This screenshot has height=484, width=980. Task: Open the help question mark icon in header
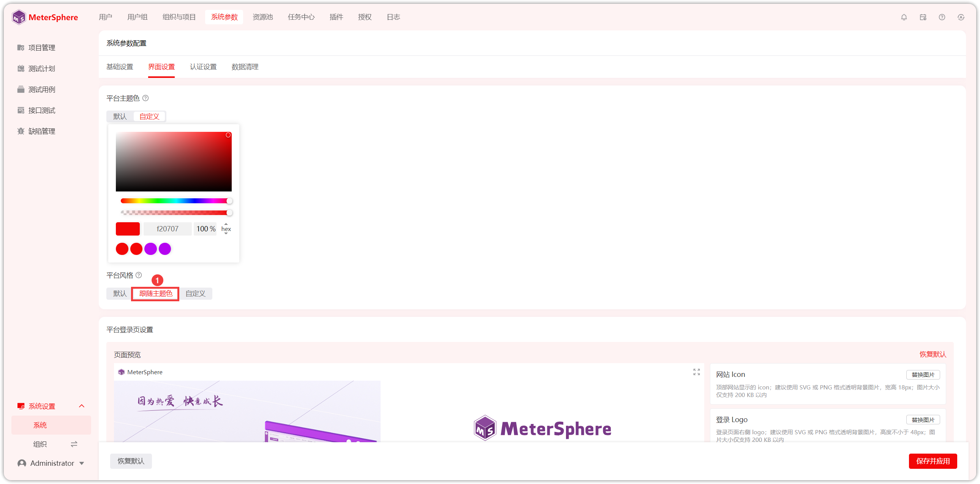(942, 17)
